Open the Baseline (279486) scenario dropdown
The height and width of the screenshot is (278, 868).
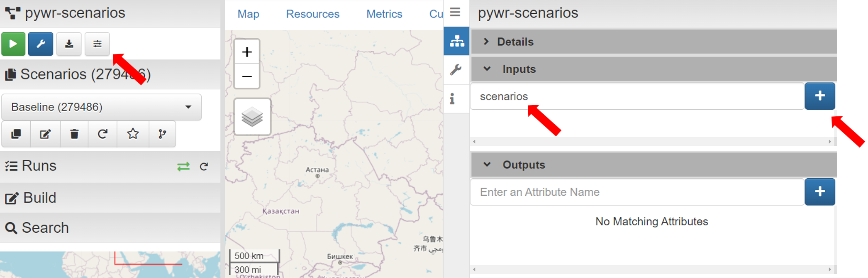pyautogui.click(x=102, y=107)
